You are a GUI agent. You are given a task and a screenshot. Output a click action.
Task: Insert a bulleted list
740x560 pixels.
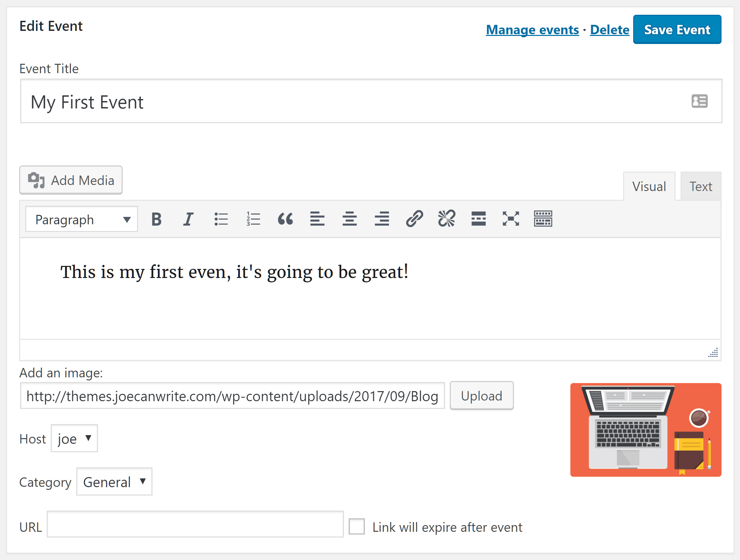click(221, 219)
